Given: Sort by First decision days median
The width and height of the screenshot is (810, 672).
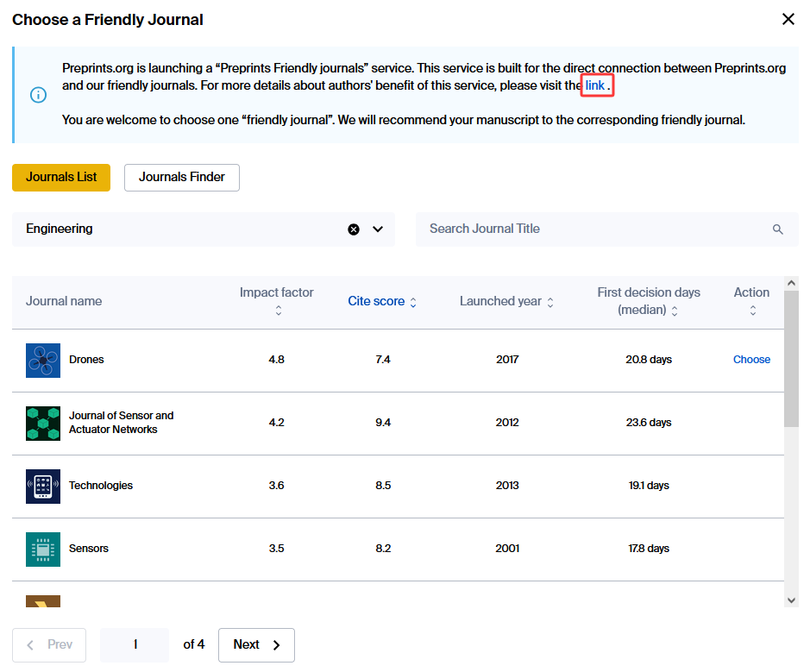Looking at the screenshot, I should coord(649,301).
